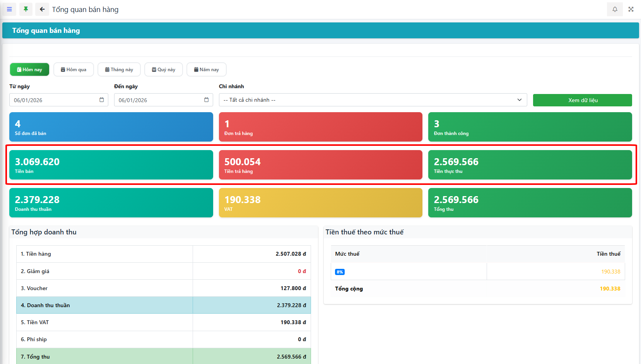The width and height of the screenshot is (641, 364).
Task: Click the yellow VAT summary card
Action: point(320,203)
